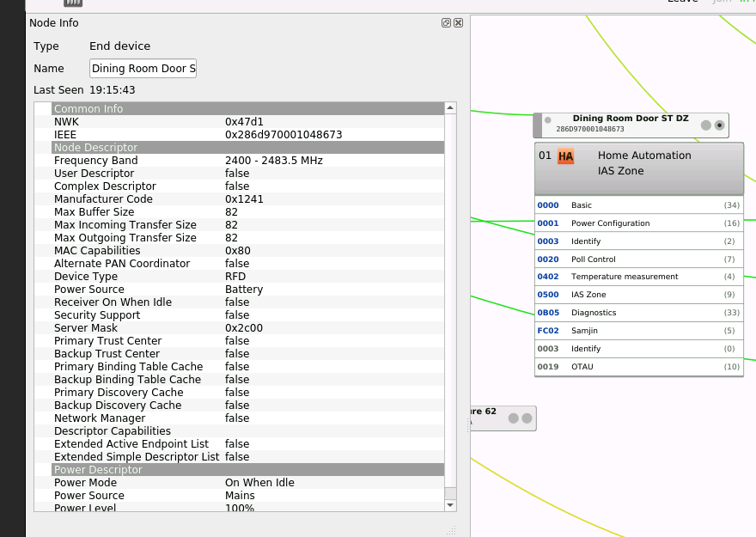Open the 0B05 Diagnostics cluster
Image resolution: width=756 pixels, height=537 pixels.
point(639,313)
